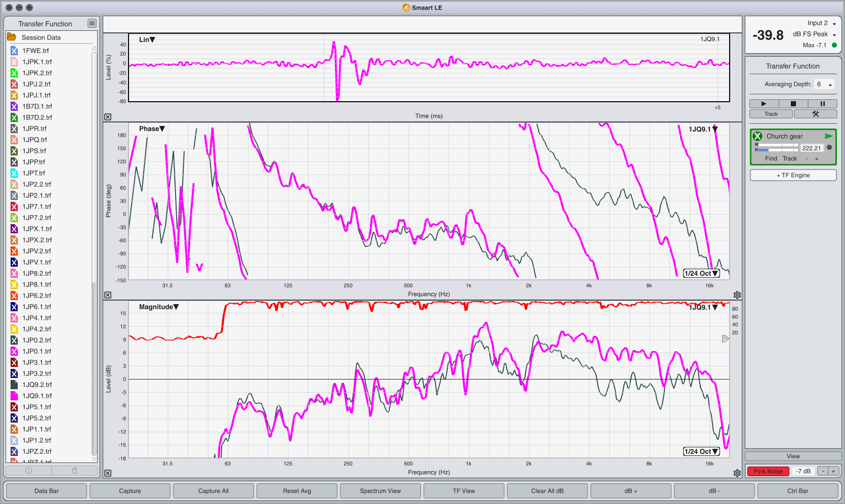The width and height of the screenshot is (845, 504).
Task: Change Magnitude graph 1/24 Oct smoothing
Action: [x=701, y=451]
